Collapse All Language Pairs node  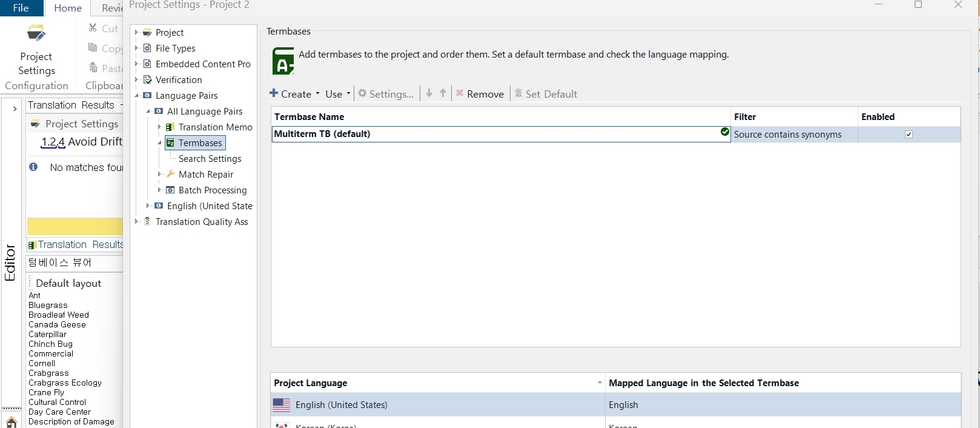[148, 112]
